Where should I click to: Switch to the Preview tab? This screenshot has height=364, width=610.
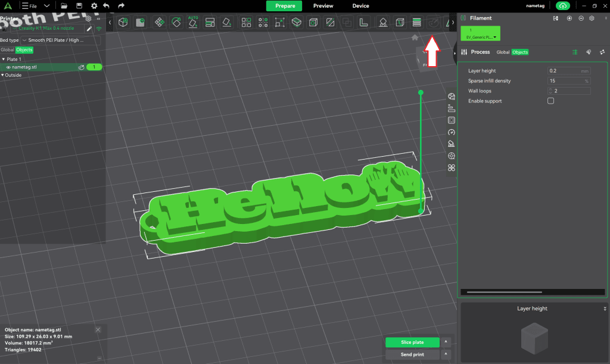click(323, 5)
